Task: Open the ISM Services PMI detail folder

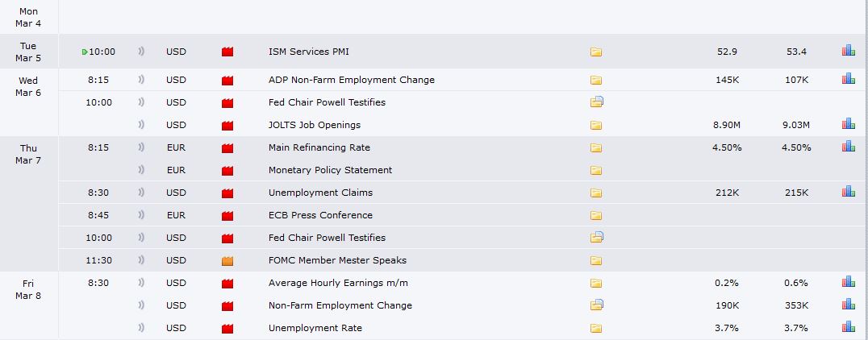Action: [x=596, y=52]
